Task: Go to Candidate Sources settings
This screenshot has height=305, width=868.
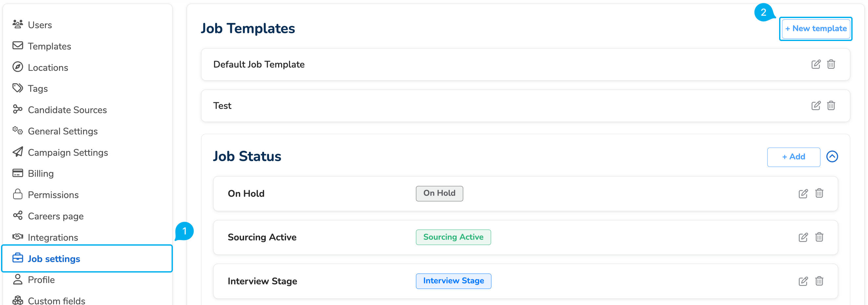Action: pos(67,110)
